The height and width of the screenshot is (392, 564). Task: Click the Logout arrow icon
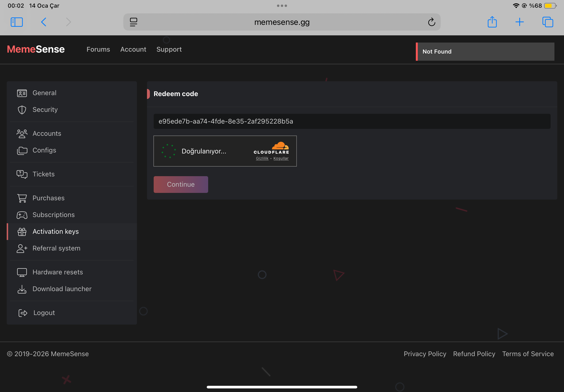click(x=23, y=313)
